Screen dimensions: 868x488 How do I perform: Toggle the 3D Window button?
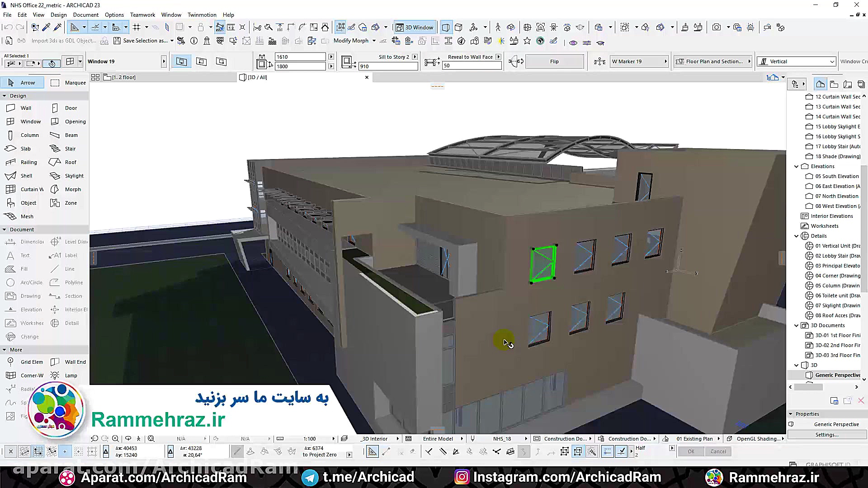[414, 27]
